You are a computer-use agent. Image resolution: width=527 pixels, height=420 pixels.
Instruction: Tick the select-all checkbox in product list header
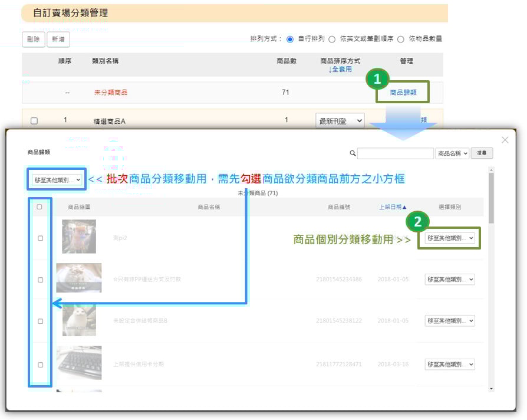tap(39, 207)
